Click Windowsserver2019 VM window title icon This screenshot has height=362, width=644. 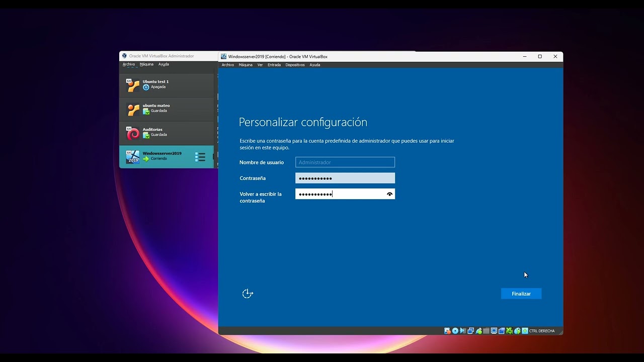coord(224,56)
